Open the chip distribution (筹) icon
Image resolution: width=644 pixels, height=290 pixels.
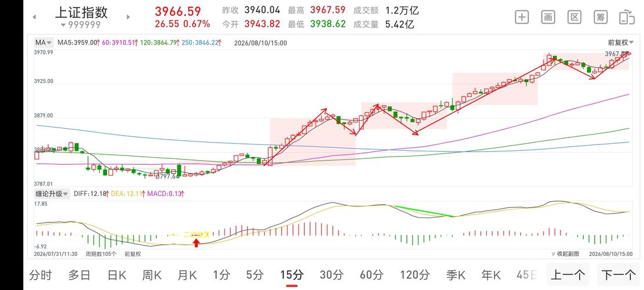(x=601, y=17)
